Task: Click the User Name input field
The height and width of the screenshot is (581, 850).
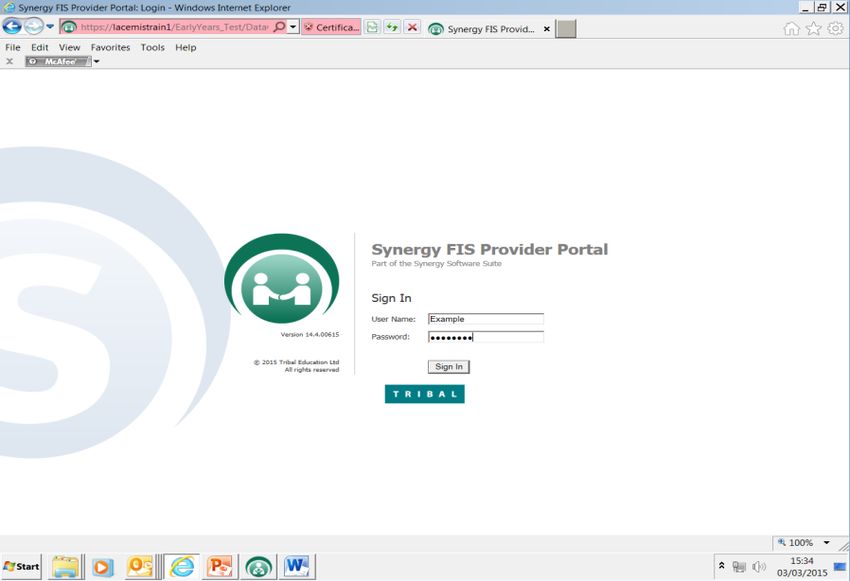Action: click(x=486, y=319)
